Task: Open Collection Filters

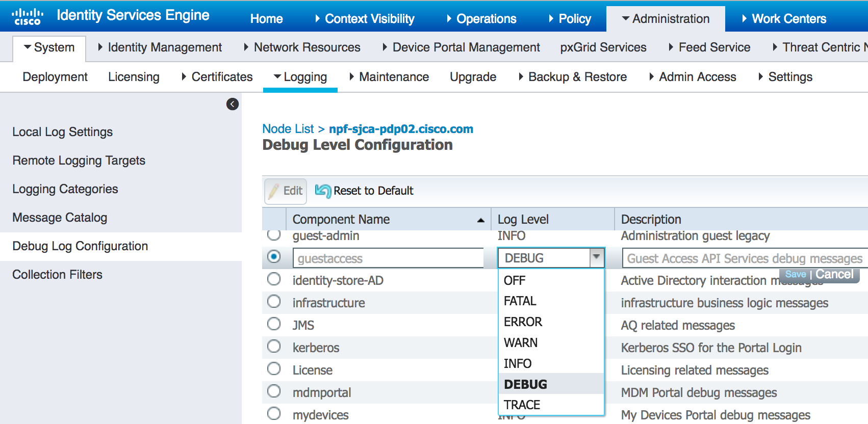Action: coord(57,275)
